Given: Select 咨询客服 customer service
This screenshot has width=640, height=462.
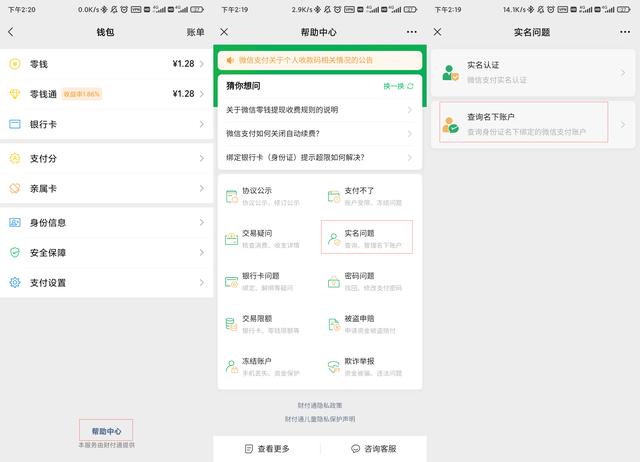Looking at the screenshot, I should [374, 449].
